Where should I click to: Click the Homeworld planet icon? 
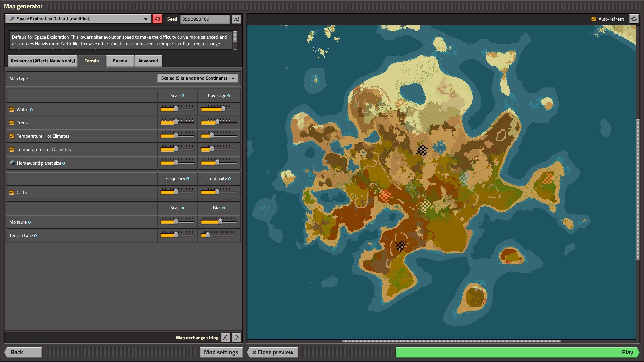(x=12, y=163)
